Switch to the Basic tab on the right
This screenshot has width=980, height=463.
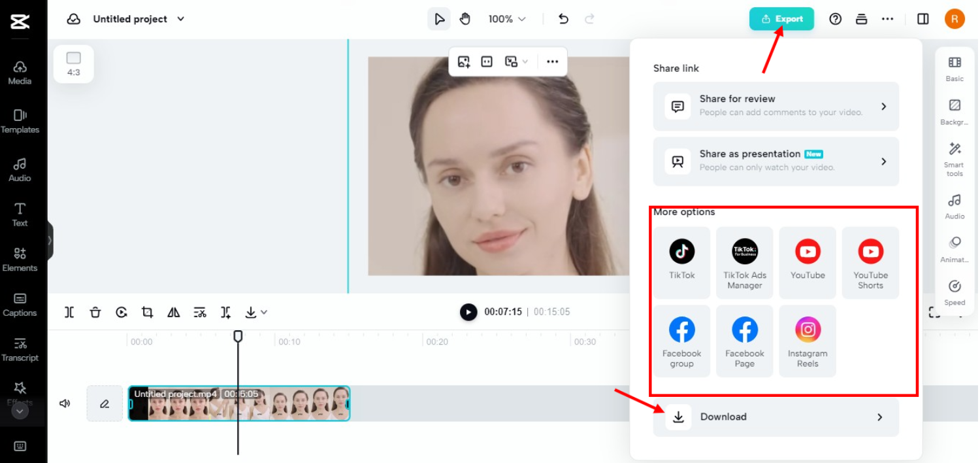tap(954, 69)
